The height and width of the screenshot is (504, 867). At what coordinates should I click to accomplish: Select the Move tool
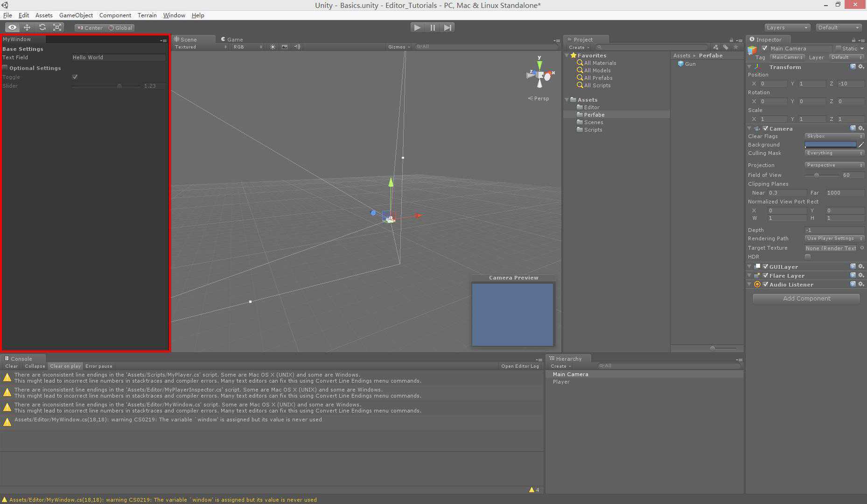[x=27, y=27]
